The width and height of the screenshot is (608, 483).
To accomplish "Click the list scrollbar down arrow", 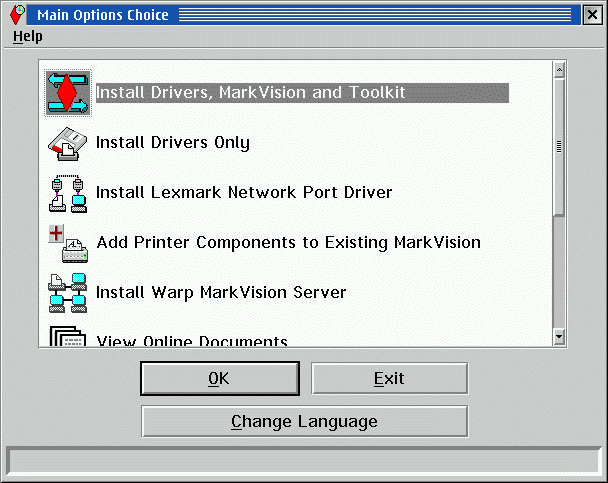I will pos(559,336).
